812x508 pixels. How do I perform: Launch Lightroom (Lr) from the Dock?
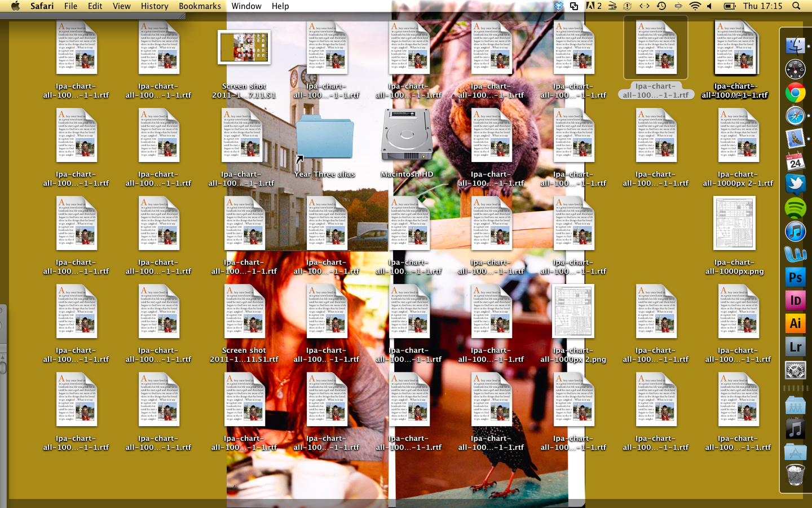click(x=795, y=347)
